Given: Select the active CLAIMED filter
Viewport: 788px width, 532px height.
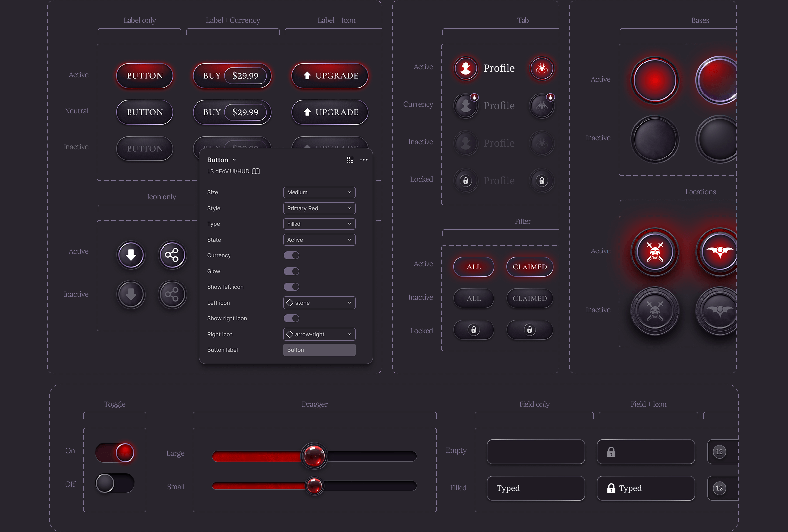Looking at the screenshot, I should [529, 267].
